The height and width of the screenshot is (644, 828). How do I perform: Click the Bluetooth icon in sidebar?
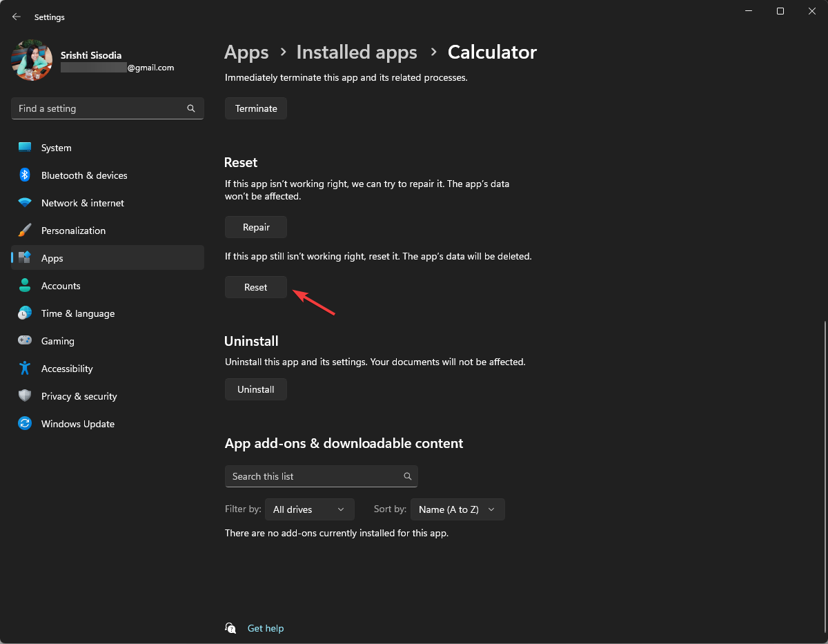[25, 175]
